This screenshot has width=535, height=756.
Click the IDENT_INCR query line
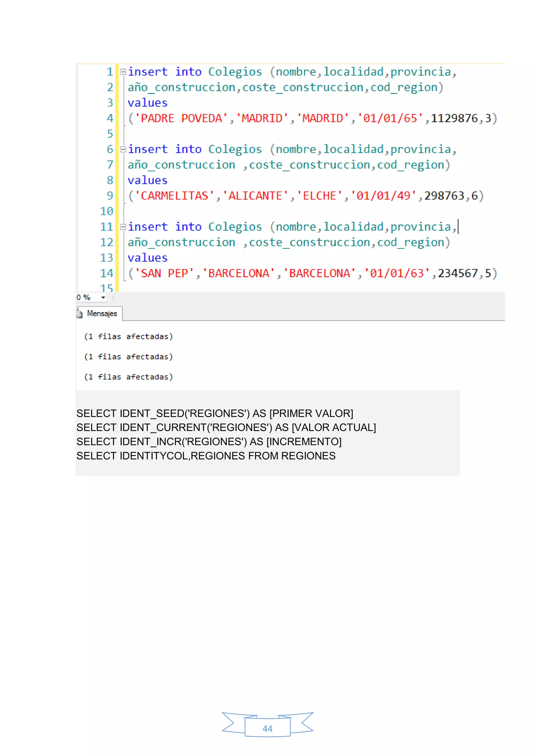tap(209, 442)
